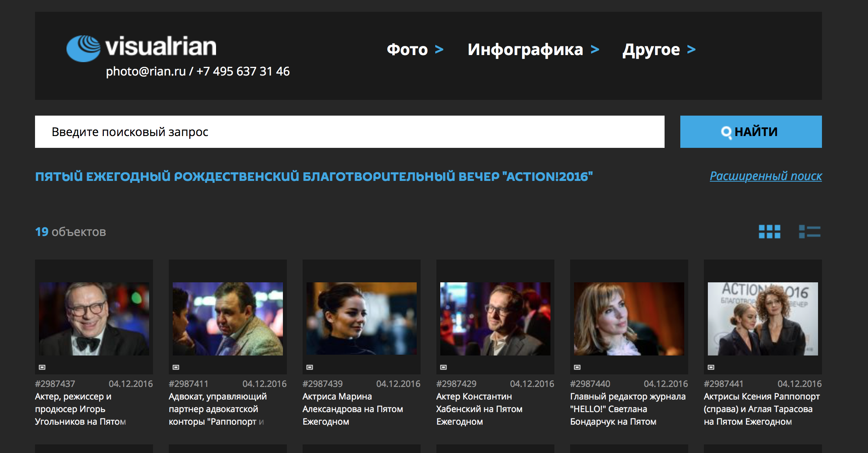The width and height of the screenshot is (868, 453).
Task: Click small icon under Rappoport and Tarasova photo
Action: 711,367
